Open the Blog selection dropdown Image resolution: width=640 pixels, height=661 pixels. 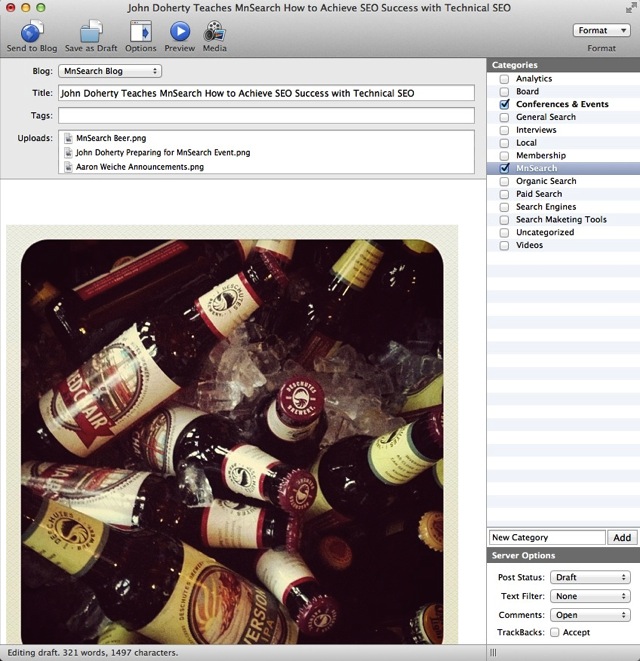point(109,71)
